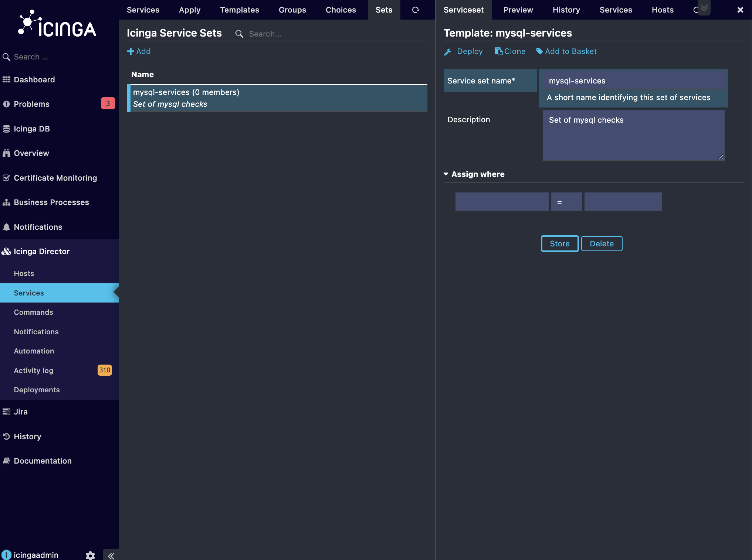This screenshot has height=560, width=752.
Task: Open the Groups tab
Action: (x=292, y=10)
